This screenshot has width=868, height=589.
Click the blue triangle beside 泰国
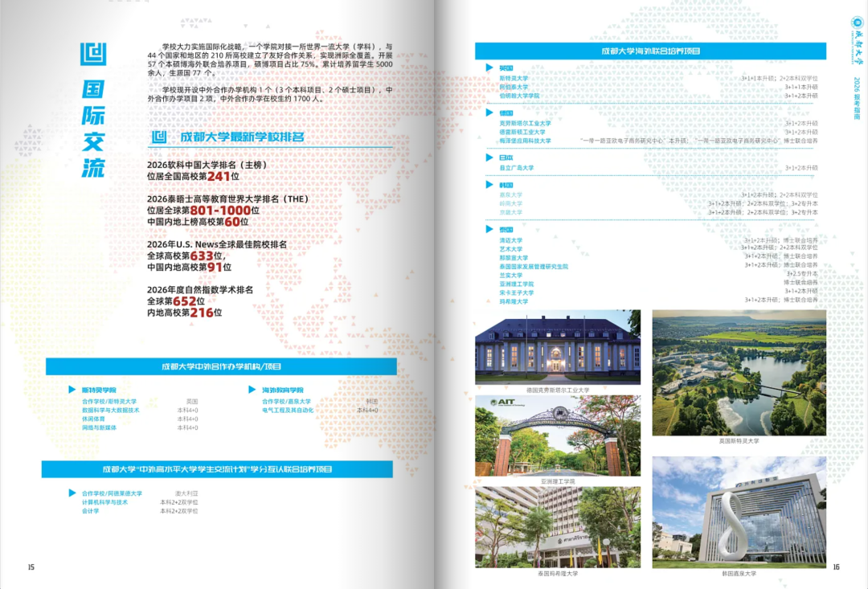coord(489,229)
